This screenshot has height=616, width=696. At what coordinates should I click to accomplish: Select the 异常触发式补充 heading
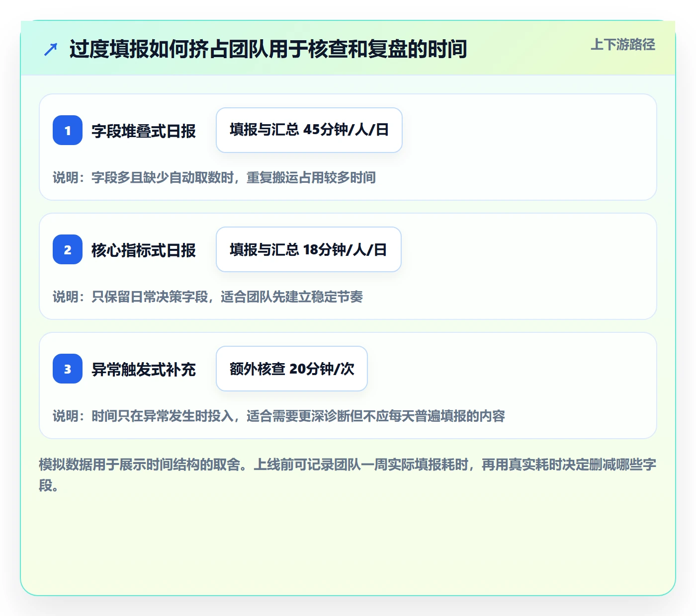(x=144, y=370)
